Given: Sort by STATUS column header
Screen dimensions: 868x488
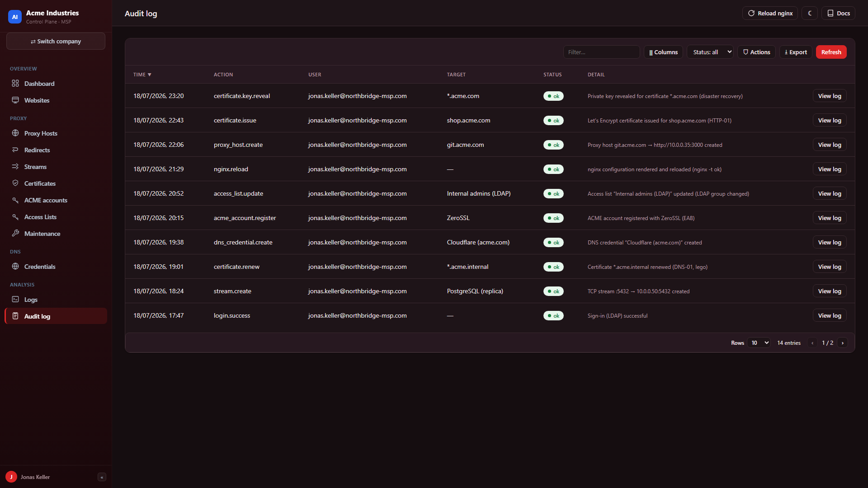Looking at the screenshot, I should [x=552, y=75].
